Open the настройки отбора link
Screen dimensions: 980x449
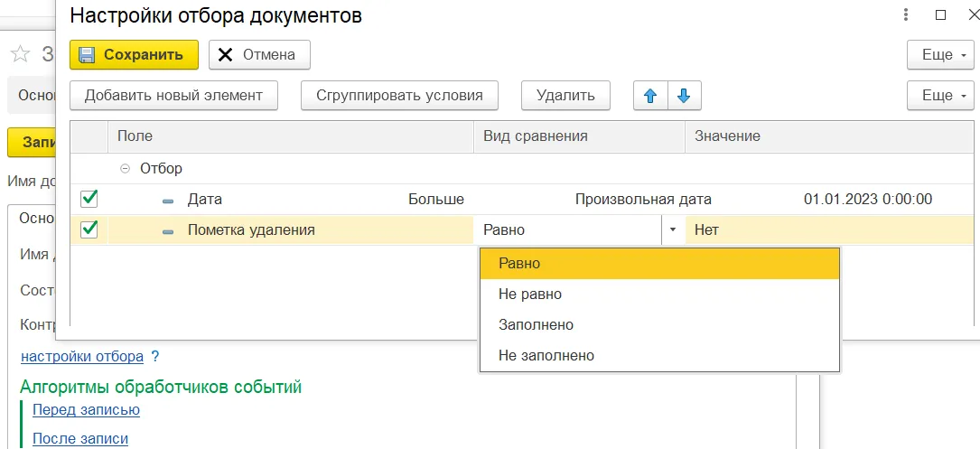(x=82, y=356)
